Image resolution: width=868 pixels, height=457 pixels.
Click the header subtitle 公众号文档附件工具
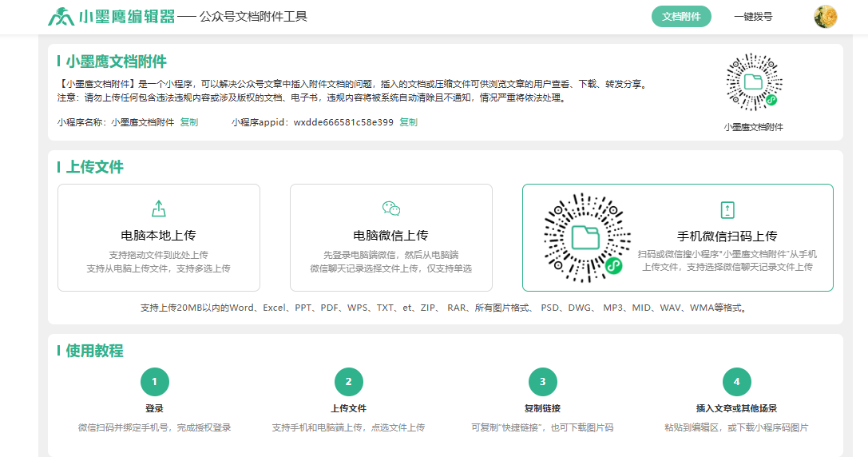(x=254, y=17)
